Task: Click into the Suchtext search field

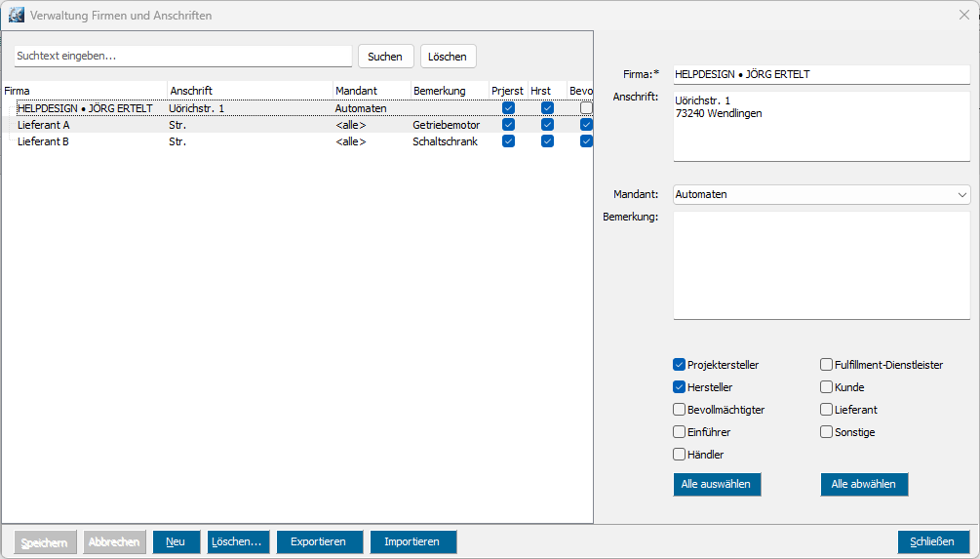Action: click(182, 57)
